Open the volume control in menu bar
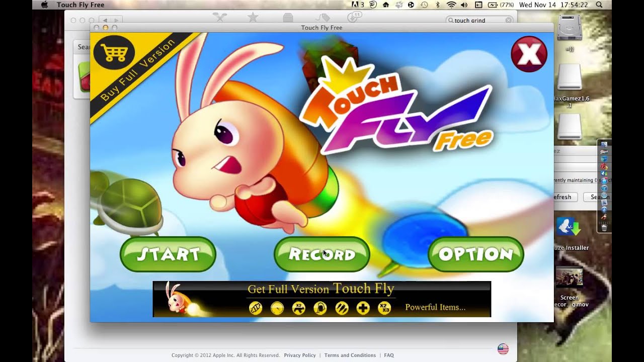 464,5
